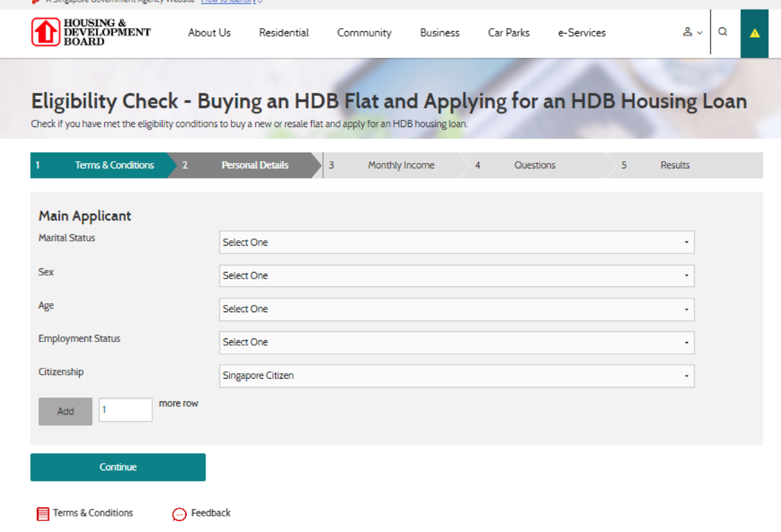
Task: Open the Sex selection dropdown
Action: (456, 276)
